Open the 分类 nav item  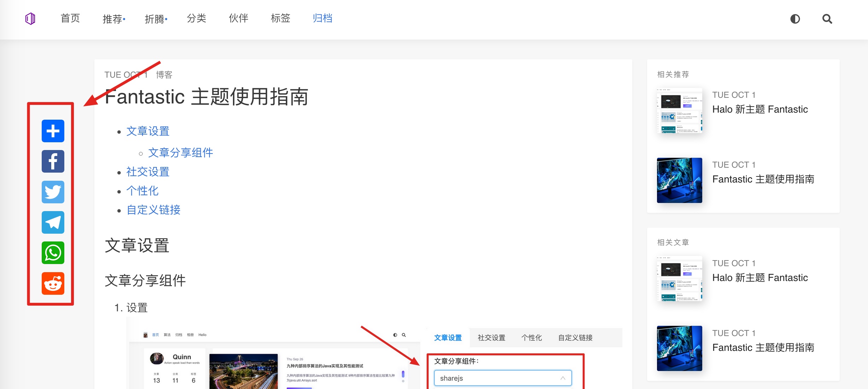(x=197, y=18)
